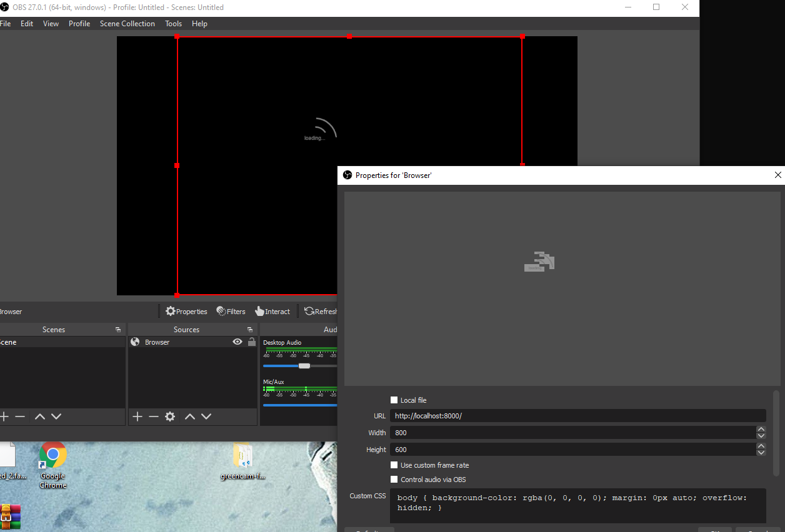Move the source up in Sources list
The width and height of the screenshot is (785, 532).
(x=190, y=416)
